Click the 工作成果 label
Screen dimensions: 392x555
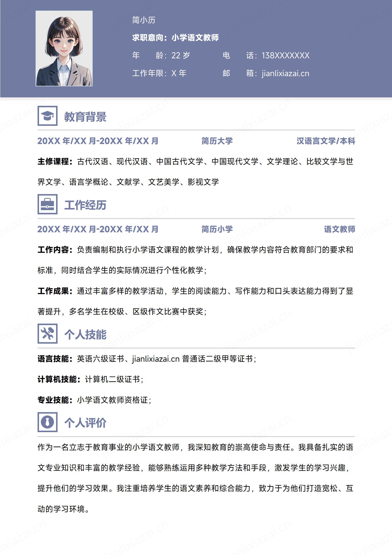coord(55,291)
